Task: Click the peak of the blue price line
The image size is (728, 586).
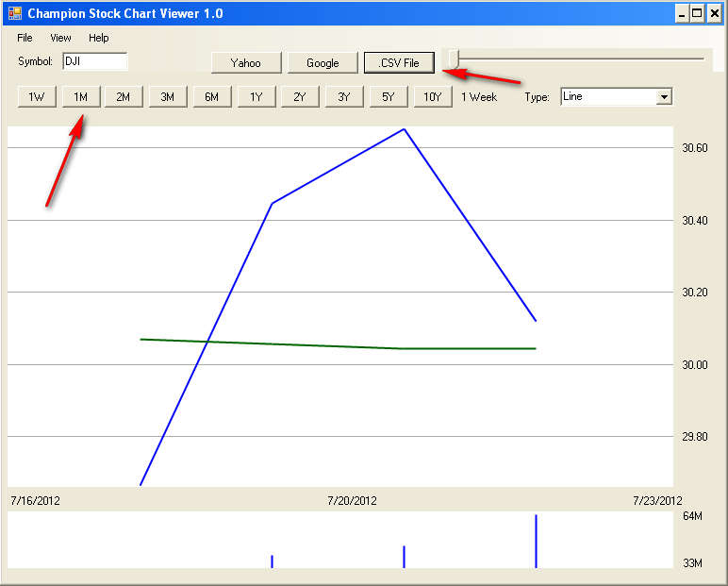Action: point(404,129)
